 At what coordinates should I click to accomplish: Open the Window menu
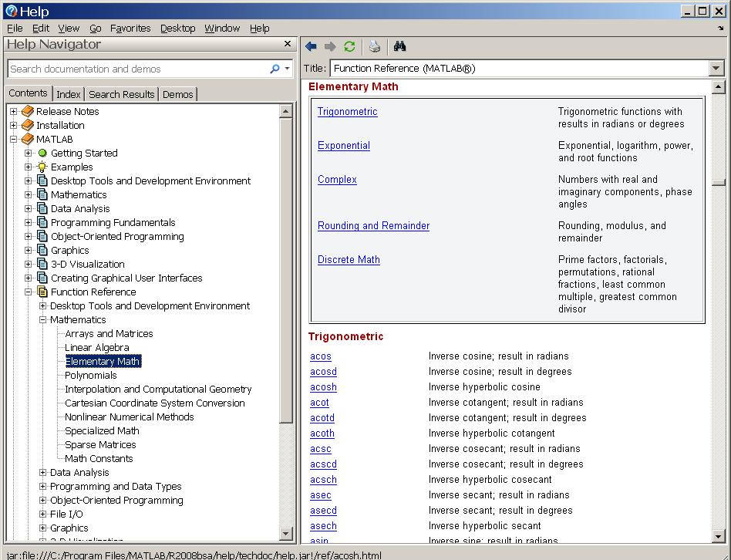coord(222,29)
